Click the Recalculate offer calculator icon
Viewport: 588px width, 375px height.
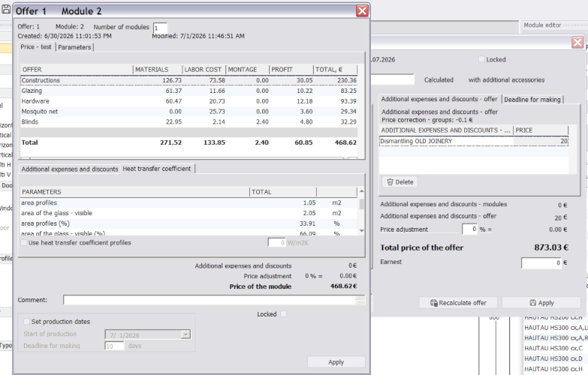click(433, 303)
